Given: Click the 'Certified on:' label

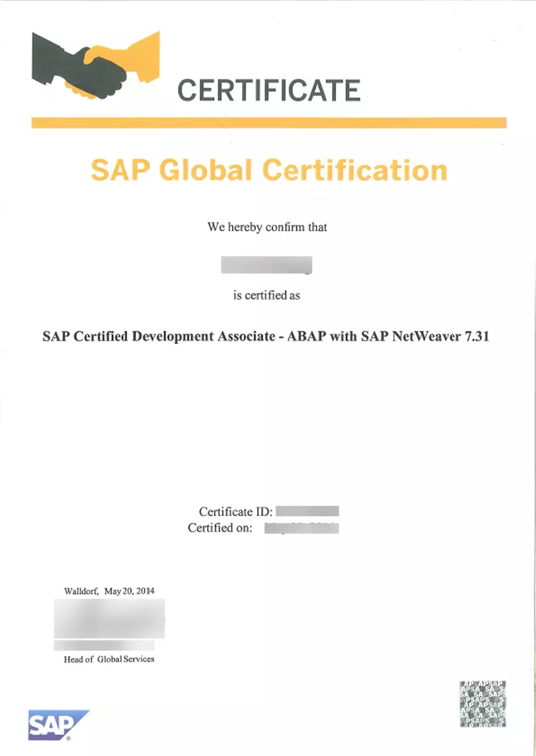Looking at the screenshot, I should click(220, 528).
